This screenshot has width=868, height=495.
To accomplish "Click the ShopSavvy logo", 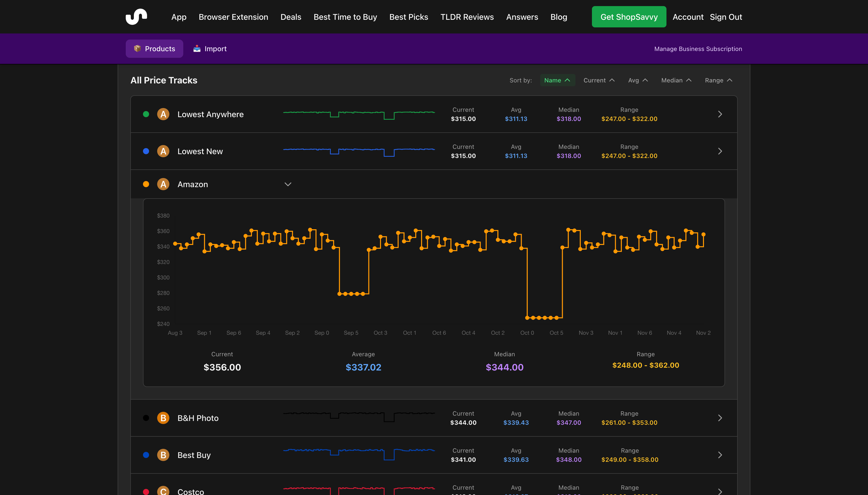I will 136,16.
